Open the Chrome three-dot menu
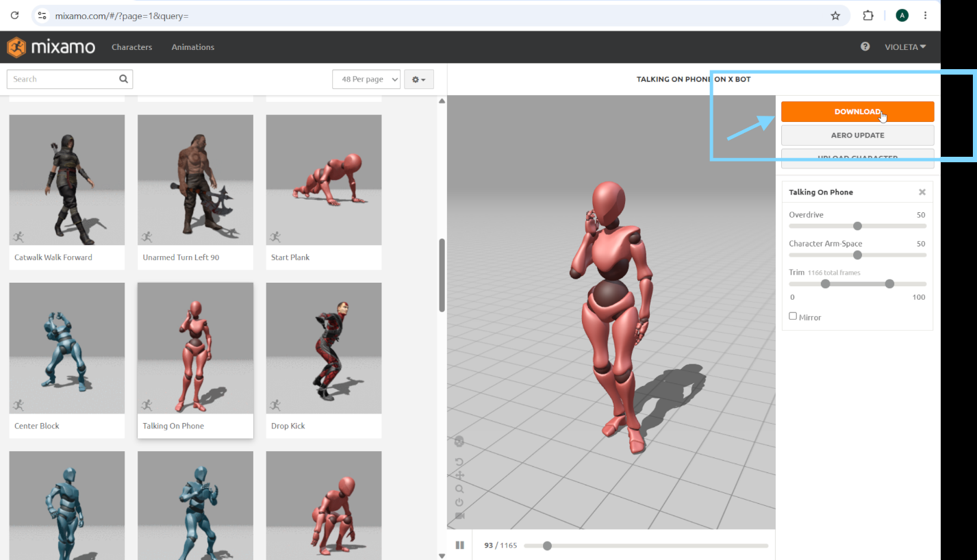The height and width of the screenshot is (560, 977). click(926, 15)
